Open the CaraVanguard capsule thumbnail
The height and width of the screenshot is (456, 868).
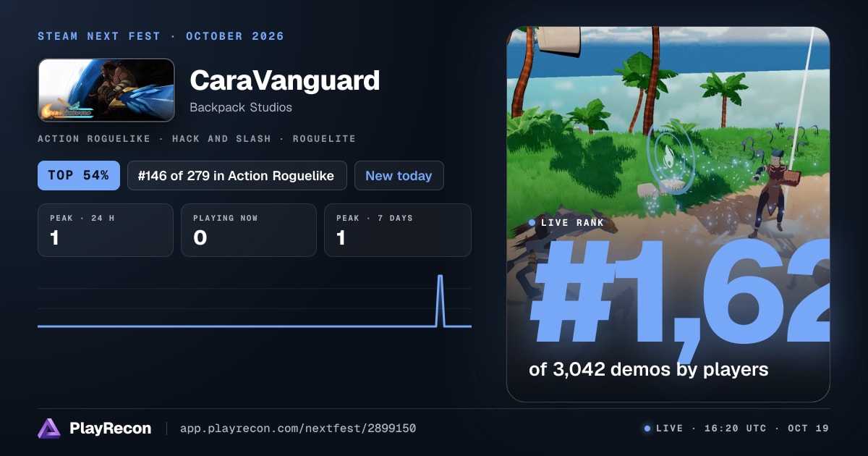point(106,90)
